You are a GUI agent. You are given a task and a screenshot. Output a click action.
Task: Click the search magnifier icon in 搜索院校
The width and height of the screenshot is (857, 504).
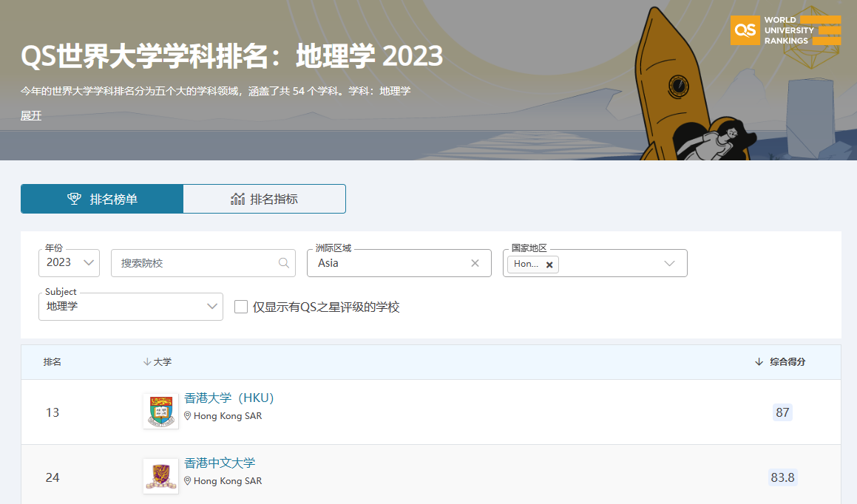[x=284, y=263]
